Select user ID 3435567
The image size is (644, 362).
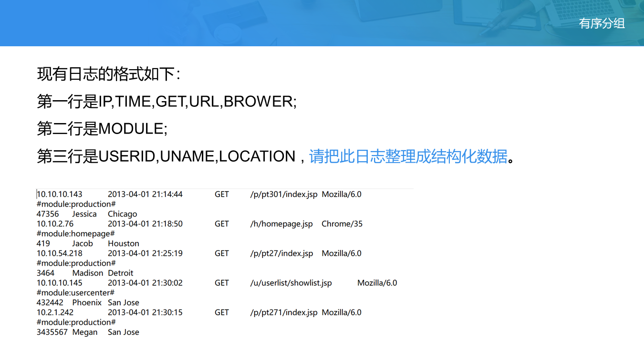(52, 332)
